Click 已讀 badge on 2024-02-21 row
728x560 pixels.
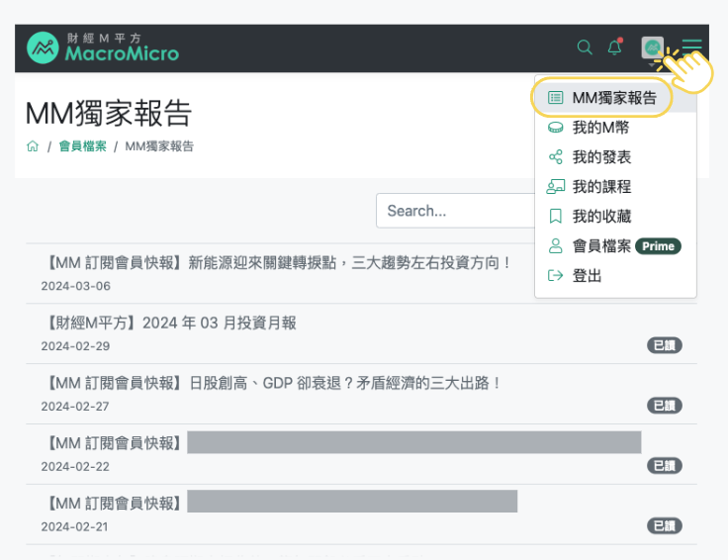tap(665, 526)
